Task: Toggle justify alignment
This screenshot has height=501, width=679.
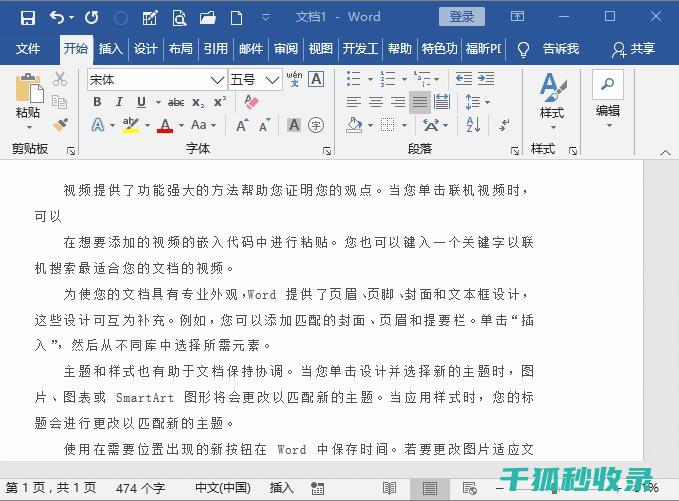Action: click(x=420, y=102)
